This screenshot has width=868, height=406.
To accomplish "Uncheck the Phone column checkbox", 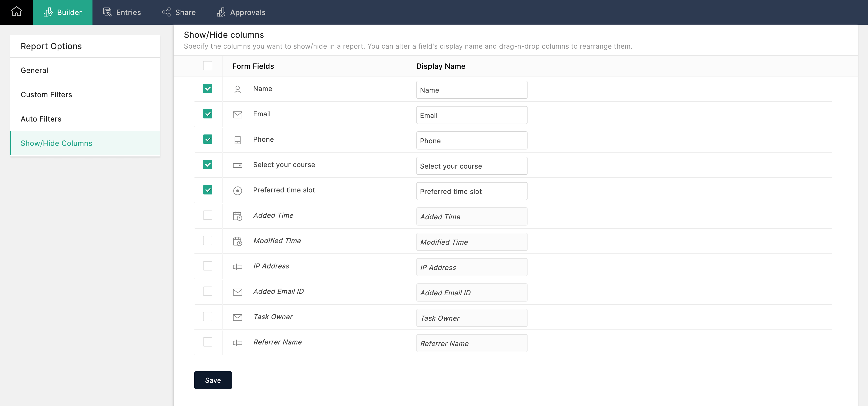I will click(x=207, y=139).
